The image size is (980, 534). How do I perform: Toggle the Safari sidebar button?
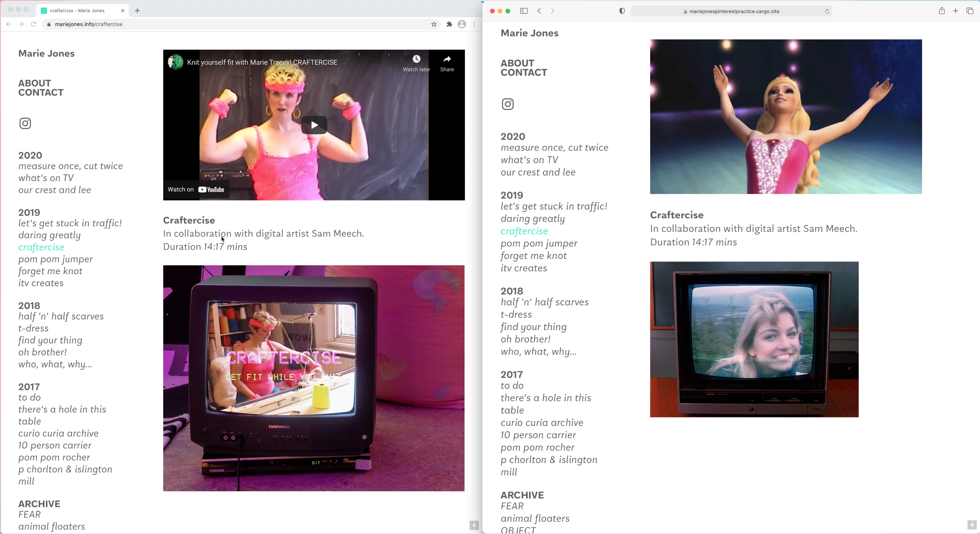(x=524, y=11)
